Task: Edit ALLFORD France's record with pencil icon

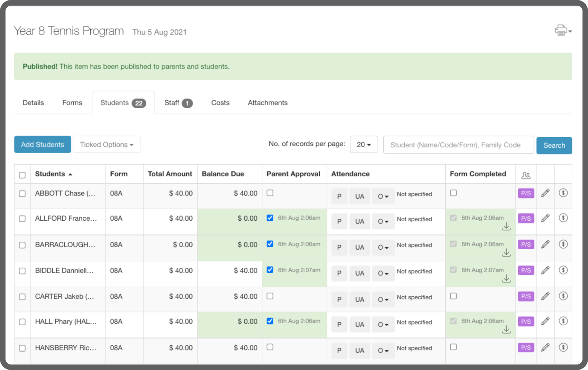Action: (x=545, y=218)
